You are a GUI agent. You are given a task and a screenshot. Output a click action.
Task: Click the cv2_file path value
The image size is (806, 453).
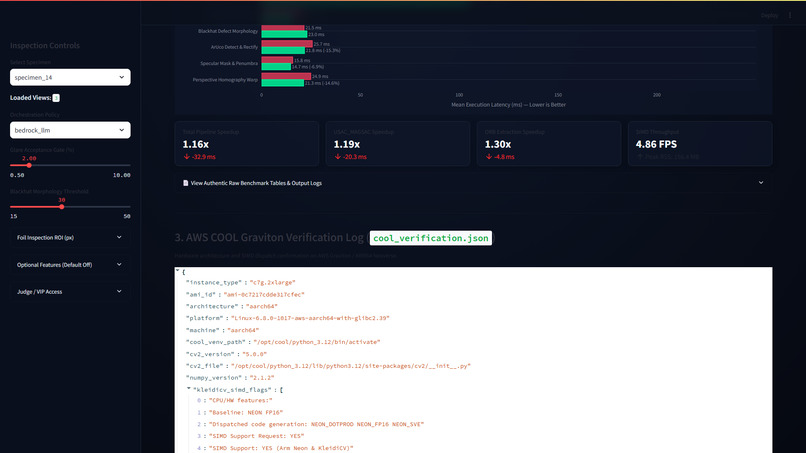(x=351, y=366)
